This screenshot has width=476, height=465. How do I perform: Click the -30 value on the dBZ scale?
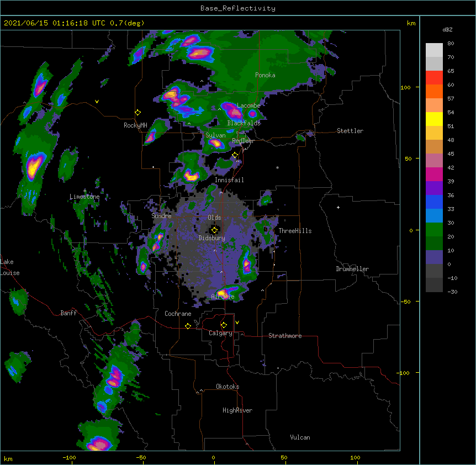452,292
